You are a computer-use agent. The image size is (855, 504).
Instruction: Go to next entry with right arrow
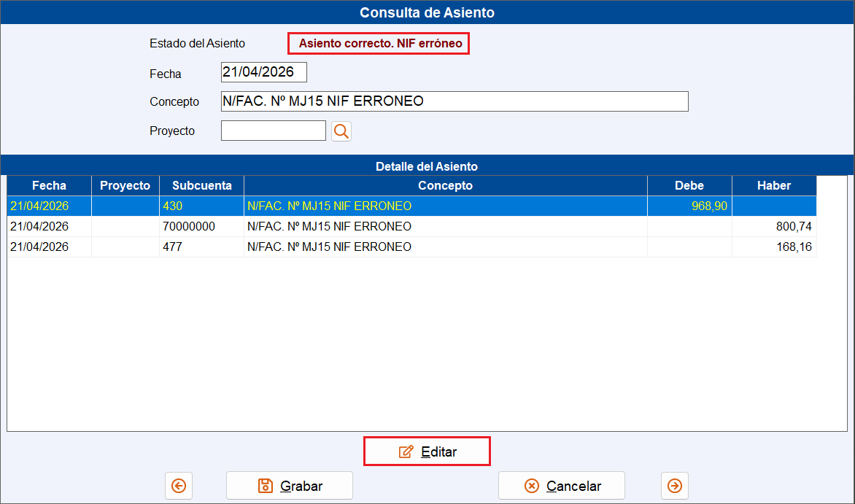675,486
